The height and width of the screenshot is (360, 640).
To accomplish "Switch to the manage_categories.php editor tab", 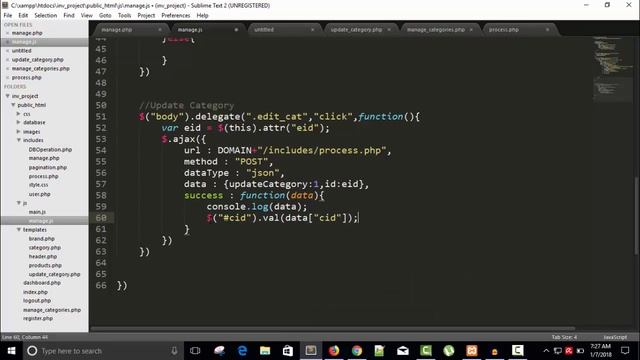I will point(436,30).
